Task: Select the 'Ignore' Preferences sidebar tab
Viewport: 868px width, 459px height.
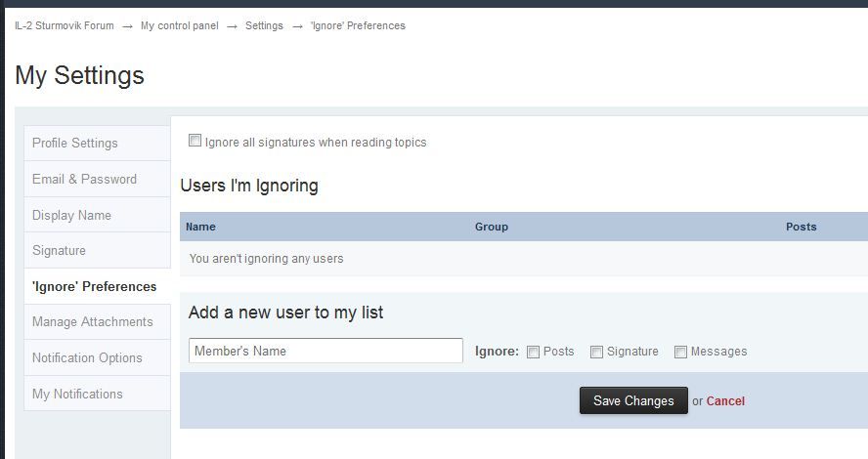Action: pos(94,286)
